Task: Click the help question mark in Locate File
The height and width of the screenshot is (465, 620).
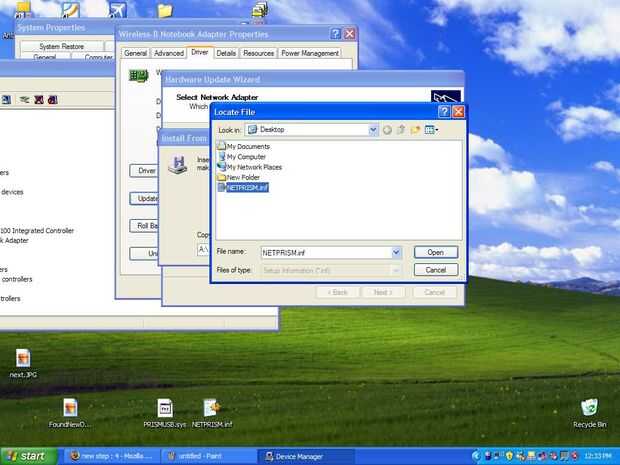Action: [x=444, y=112]
